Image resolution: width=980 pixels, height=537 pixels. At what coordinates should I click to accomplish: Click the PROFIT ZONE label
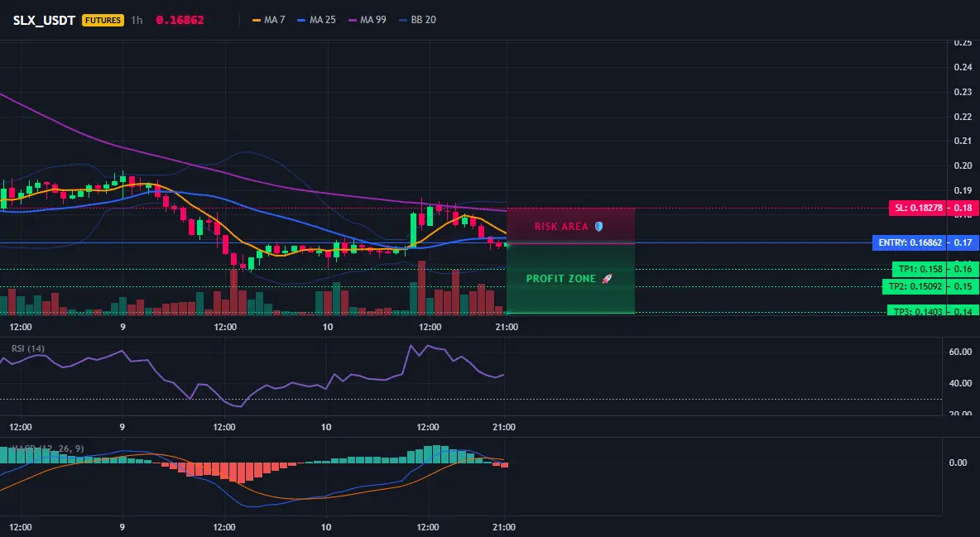click(x=561, y=279)
